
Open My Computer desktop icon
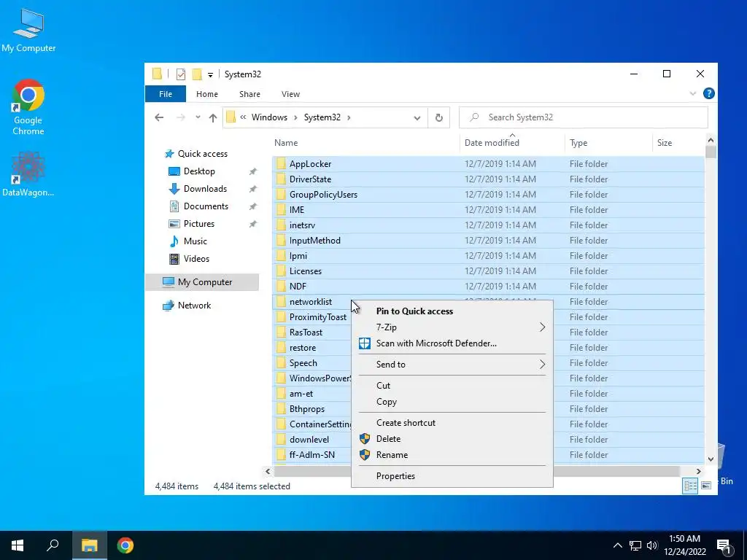[x=28, y=30]
